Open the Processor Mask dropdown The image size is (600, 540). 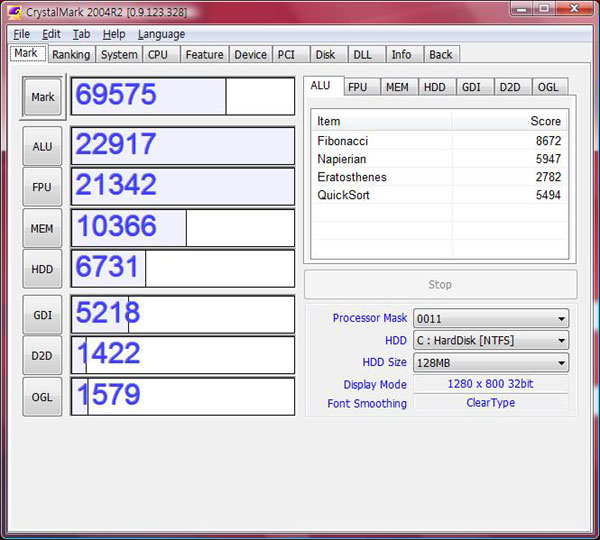[491, 318]
